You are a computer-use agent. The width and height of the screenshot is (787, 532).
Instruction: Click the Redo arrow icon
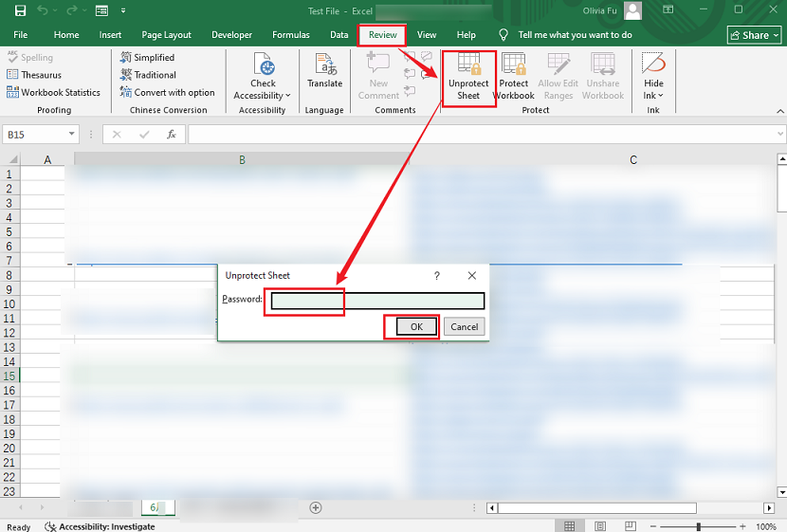point(72,10)
